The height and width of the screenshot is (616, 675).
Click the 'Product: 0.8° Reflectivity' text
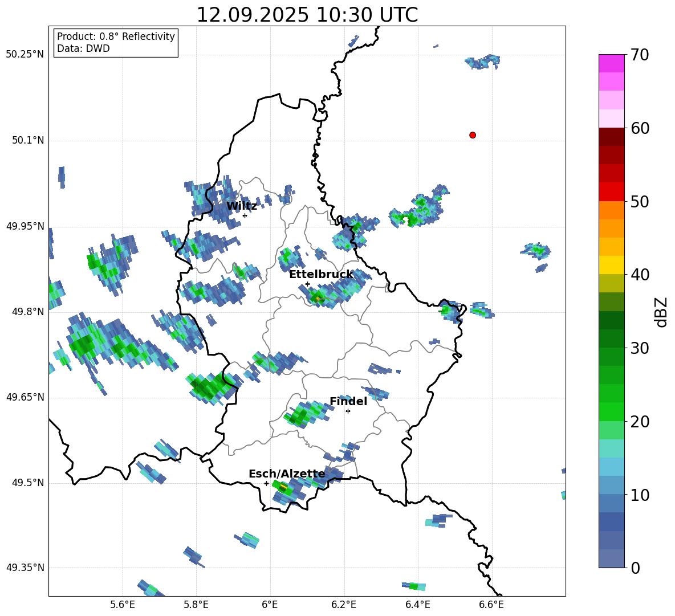click(x=116, y=36)
